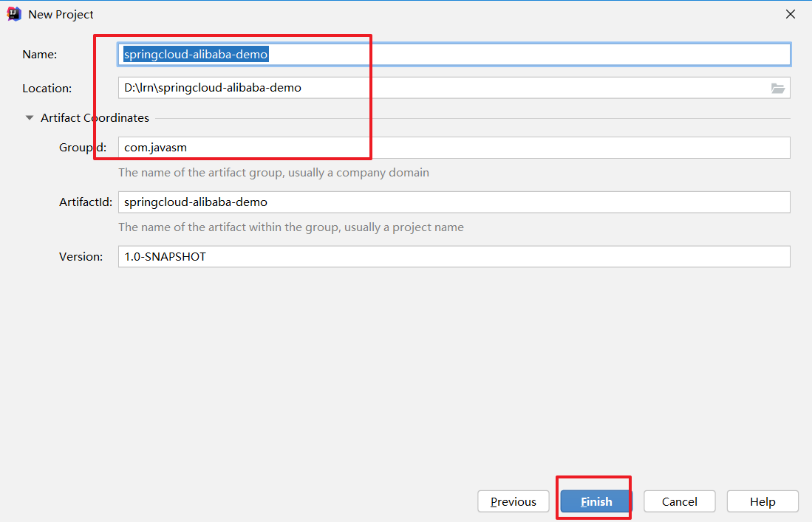
Task: Click the folder browse icon in Location field
Action: (777, 88)
